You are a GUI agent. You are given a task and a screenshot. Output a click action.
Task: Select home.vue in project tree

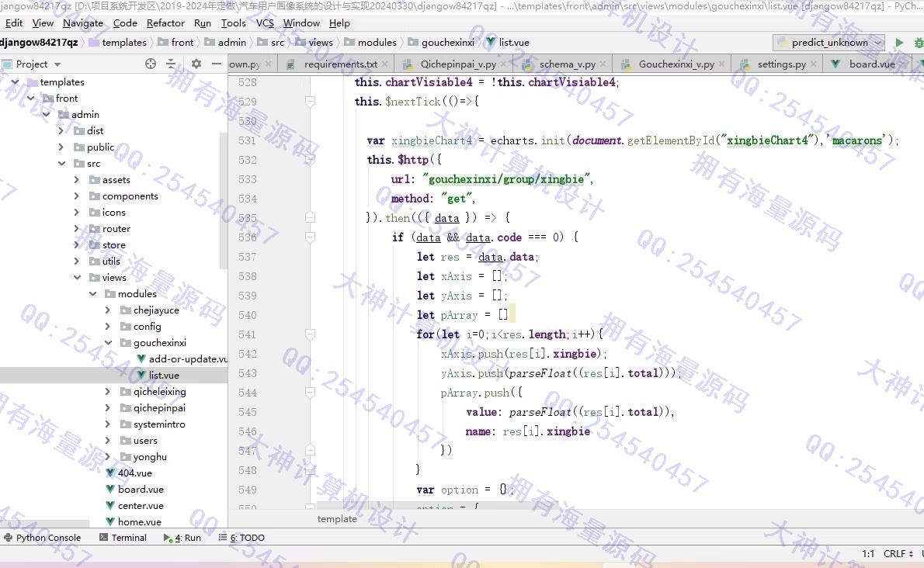[x=134, y=521]
